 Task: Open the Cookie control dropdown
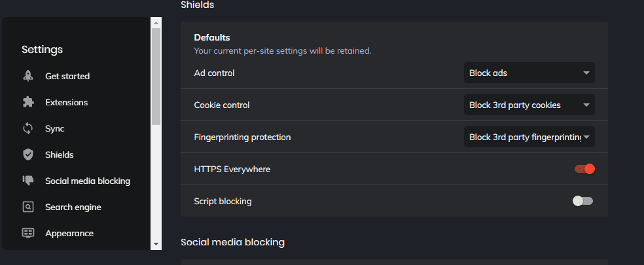[529, 105]
